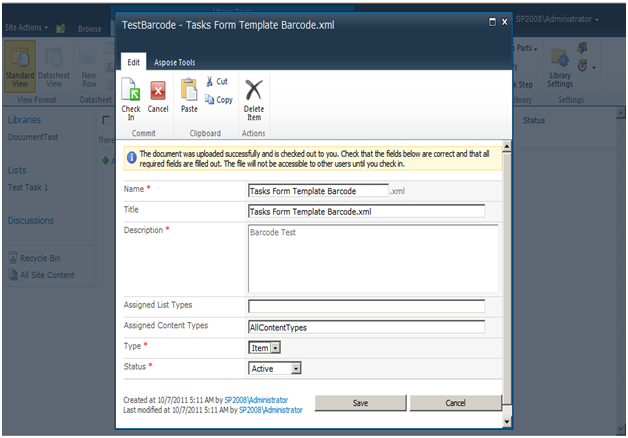Click the dialog scrollbar up arrow

click(507, 147)
